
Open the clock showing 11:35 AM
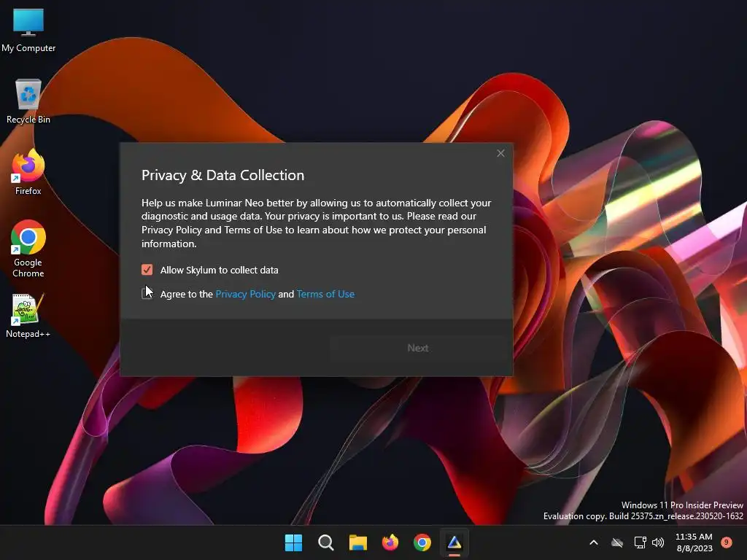[694, 542]
